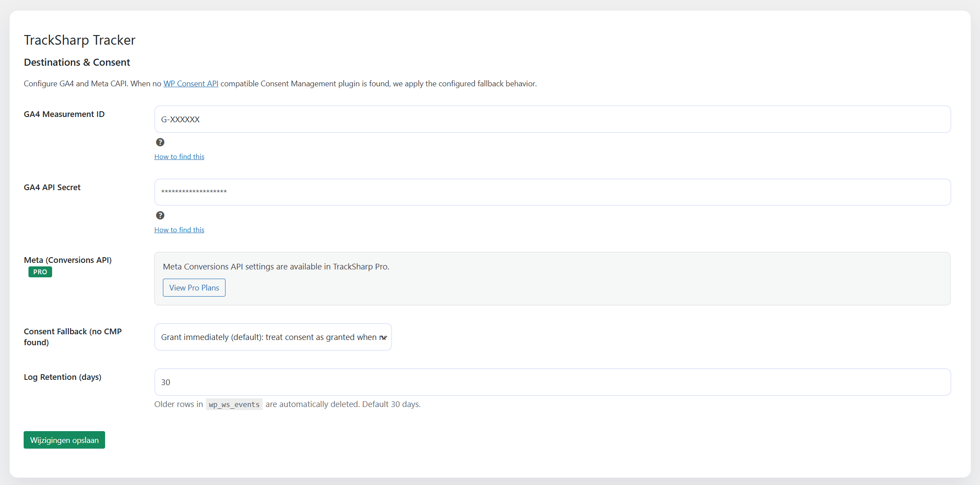980x485 pixels.
Task: Click the G-XXXXXX placeholder text
Action: coord(180,119)
